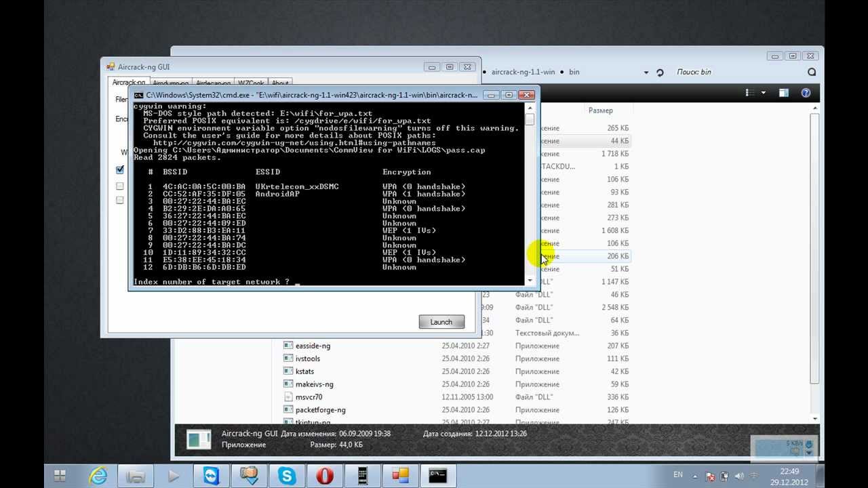Launch Opera browser from the taskbar
The width and height of the screenshot is (868, 488).
click(x=324, y=476)
